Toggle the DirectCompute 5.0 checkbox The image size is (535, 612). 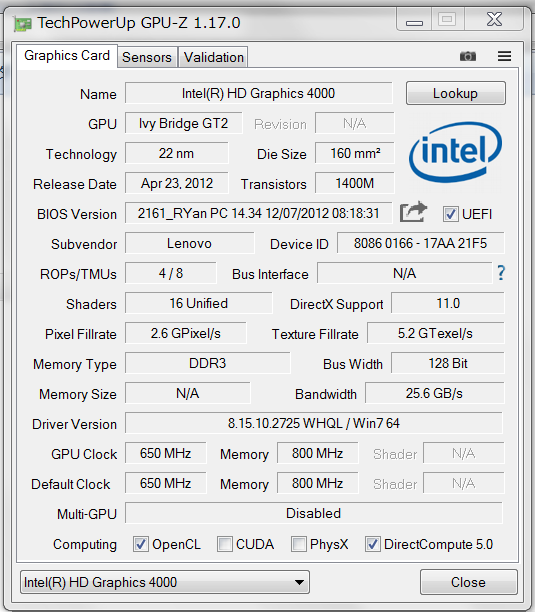pos(372,544)
